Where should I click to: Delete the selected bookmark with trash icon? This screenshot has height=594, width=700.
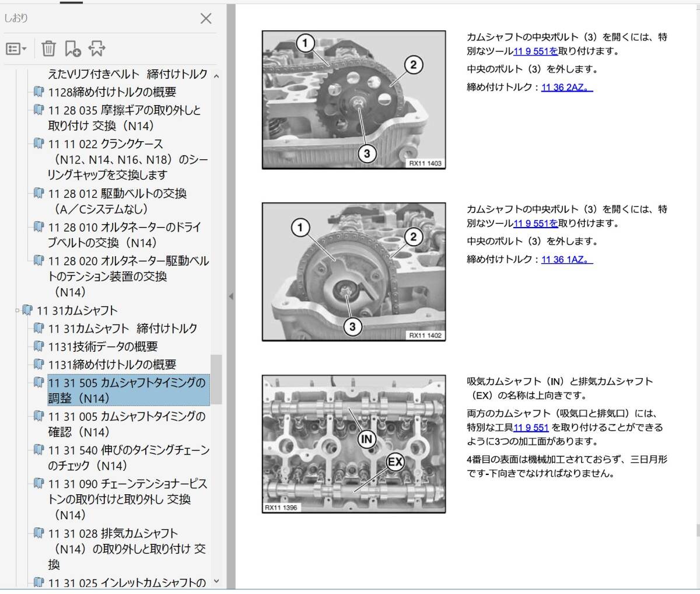(49, 49)
